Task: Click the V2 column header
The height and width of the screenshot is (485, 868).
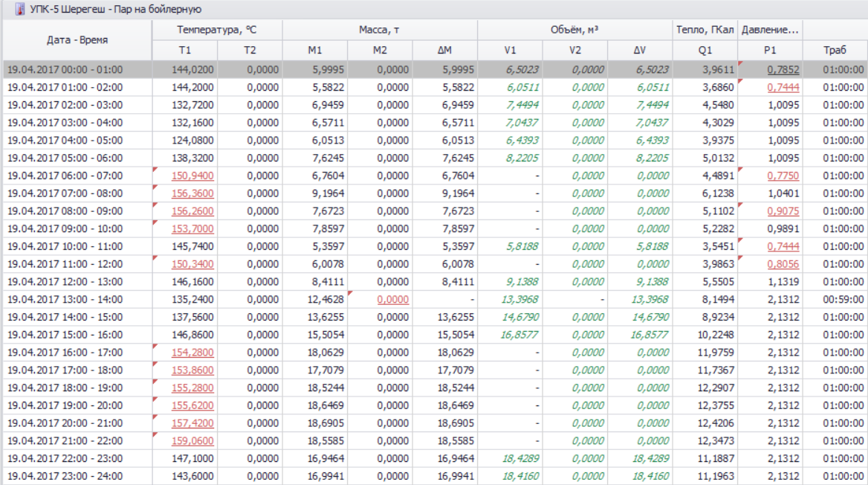Action: (x=575, y=50)
